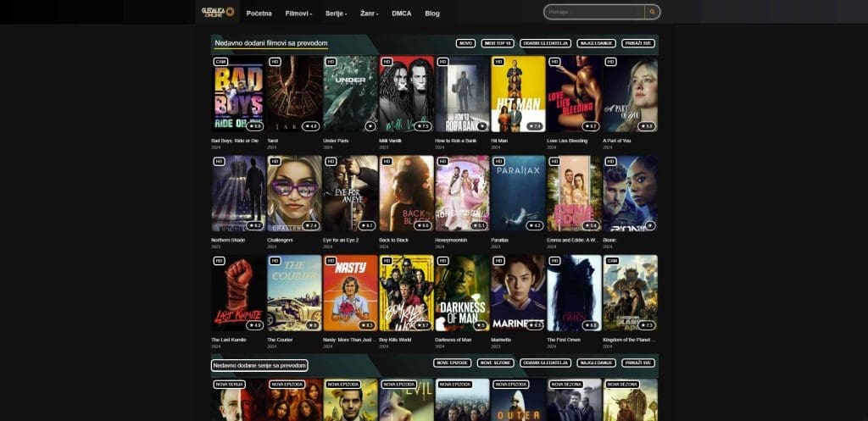
Task: Open the Bionic poster
Action: (630, 193)
